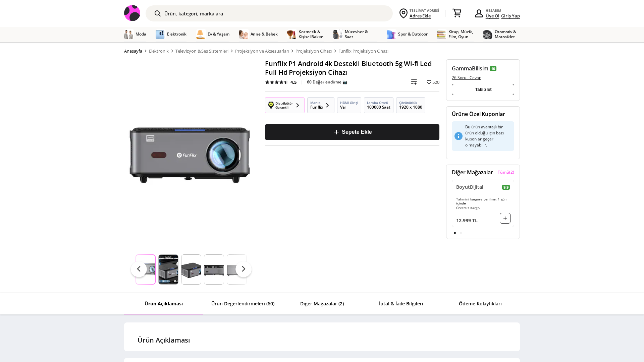Expand the Distribütör Garantili details

coord(297,105)
